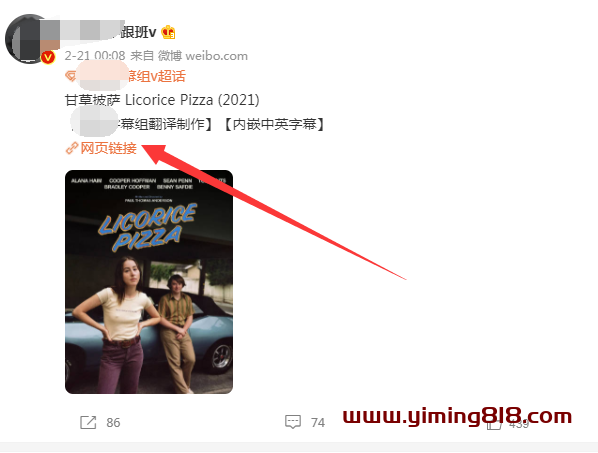Click the super topic diamond icon
Screen dimensions: 598x453
(x=71, y=76)
